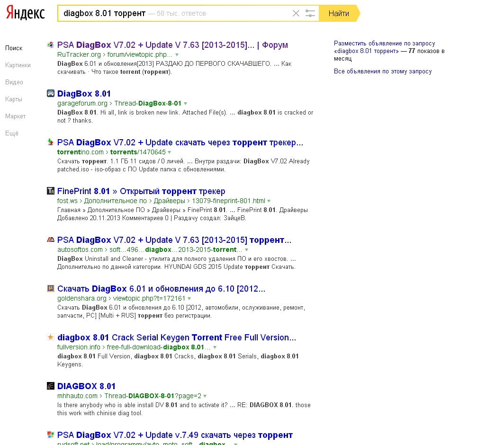Open PSA DiagBox torrentino торрент трекер link
The image size is (504, 445).
(180, 142)
